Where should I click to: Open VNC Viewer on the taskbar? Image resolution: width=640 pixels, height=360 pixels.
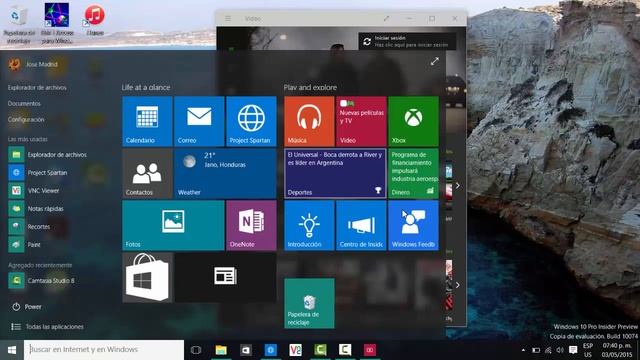pos(296,350)
